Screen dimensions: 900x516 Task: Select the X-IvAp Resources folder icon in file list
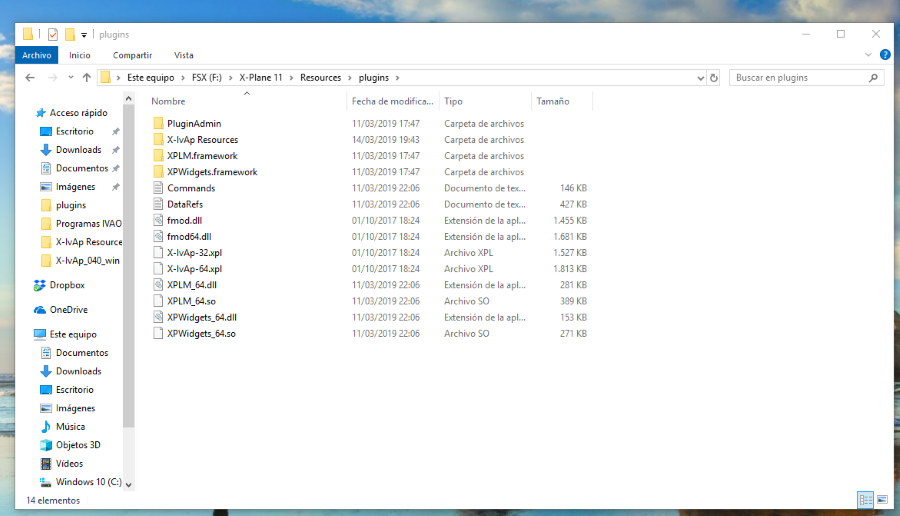(158, 139)
